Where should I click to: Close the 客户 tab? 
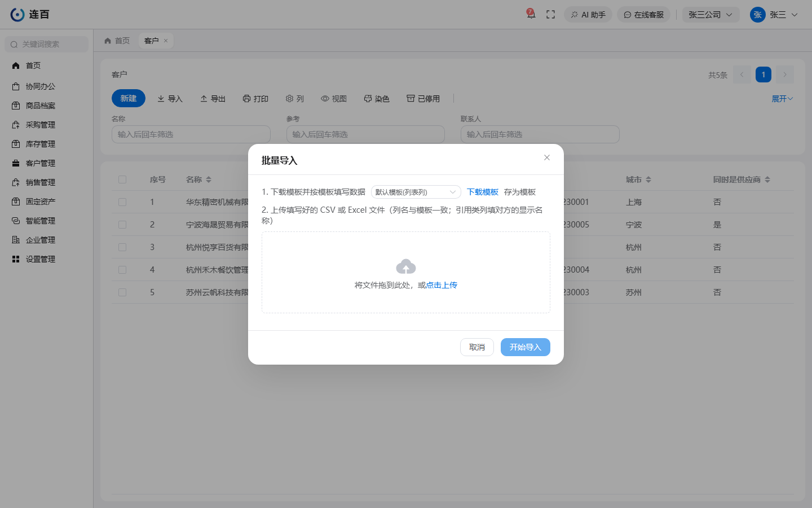click(x=166, y=41)
